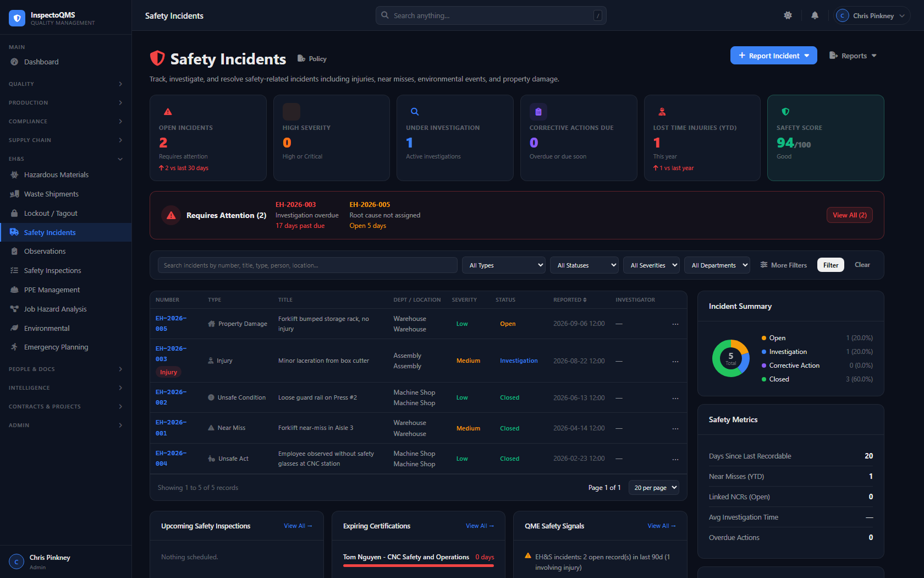Open the All Severities dropdown
This screenshot has height=578, width=924.
(x=651, y=265)
